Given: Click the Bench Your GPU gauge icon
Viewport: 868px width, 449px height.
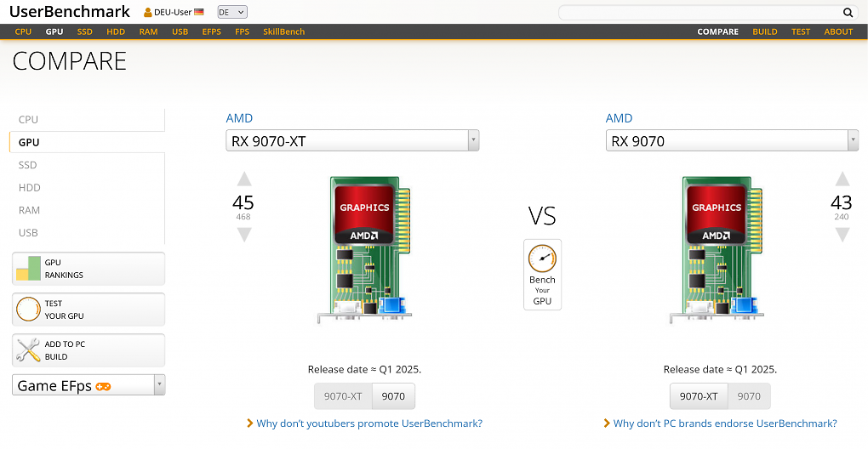Looking at the screenshot, I should pos(542,259).
